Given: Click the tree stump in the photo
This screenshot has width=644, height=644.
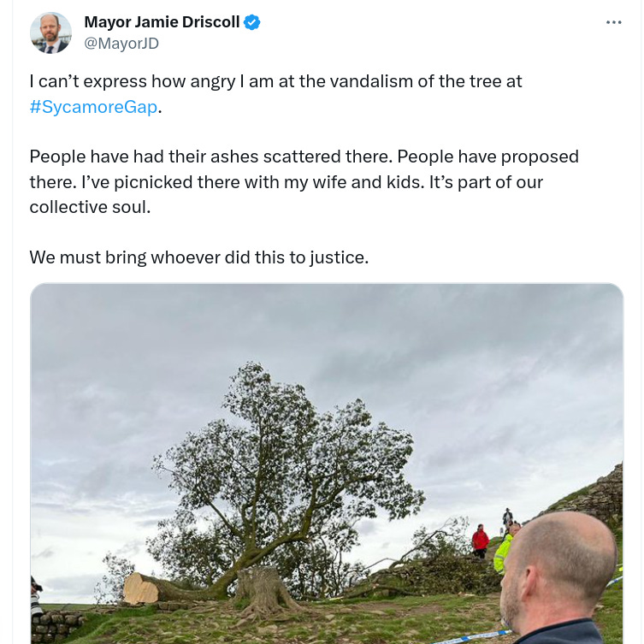Looking at the screenshot, I should coord(263,588).
